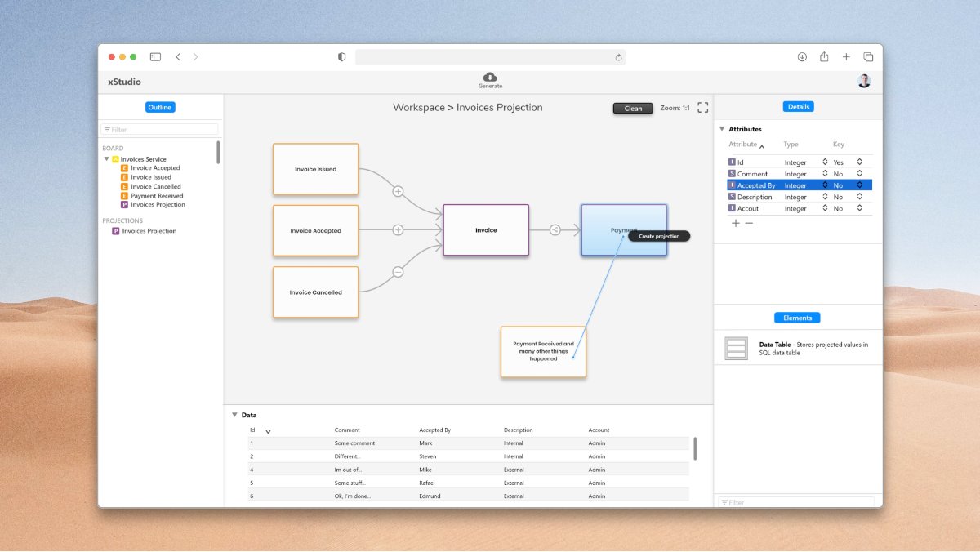Viewport: 980px width, 552px height.
Task: Collapse the Invoices Service tree node
Action: (108, 158)
